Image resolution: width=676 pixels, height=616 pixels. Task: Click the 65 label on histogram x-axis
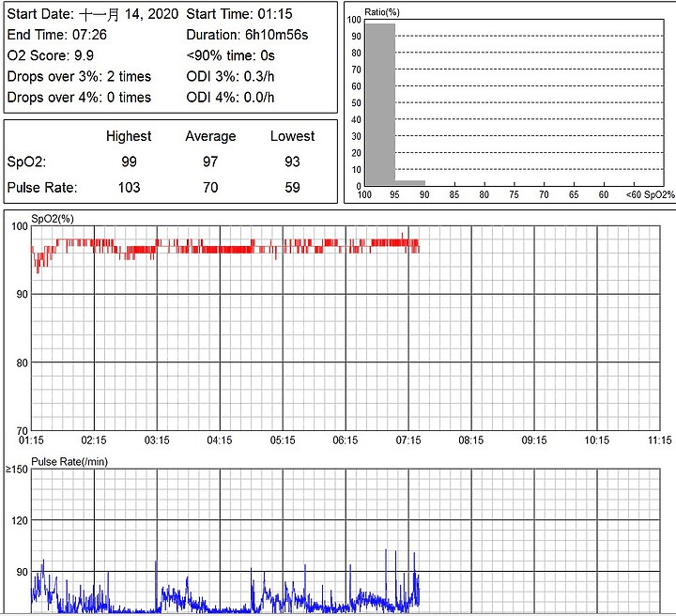tap(574, 194)
